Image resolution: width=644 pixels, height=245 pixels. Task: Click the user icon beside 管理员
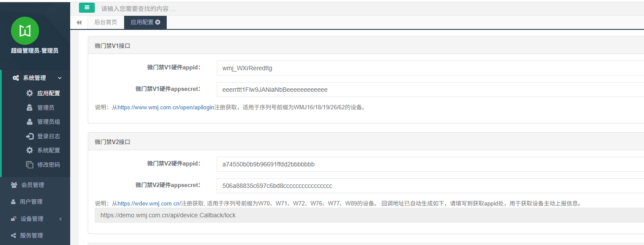click(29, 108)
